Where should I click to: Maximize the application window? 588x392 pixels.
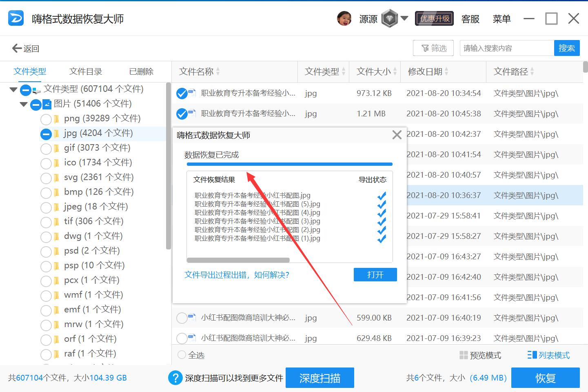(x=551, y=19)
